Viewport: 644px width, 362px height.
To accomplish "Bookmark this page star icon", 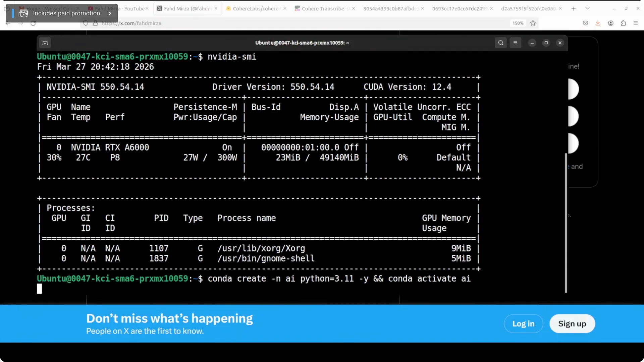I will tap(533, 23).
